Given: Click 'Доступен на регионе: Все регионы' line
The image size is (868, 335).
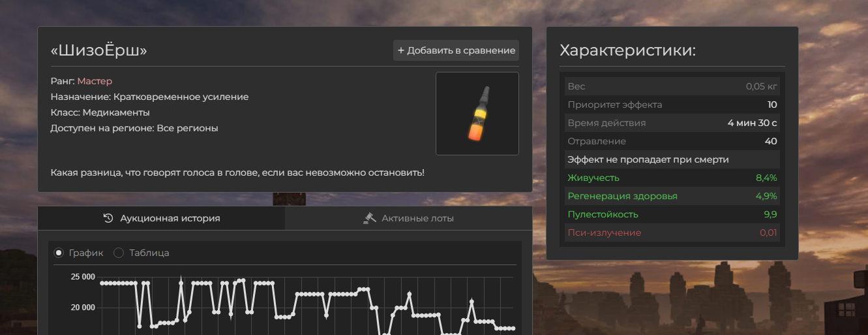Looking at the screenshot, I should pyautogui.click(x=134, y=128).
